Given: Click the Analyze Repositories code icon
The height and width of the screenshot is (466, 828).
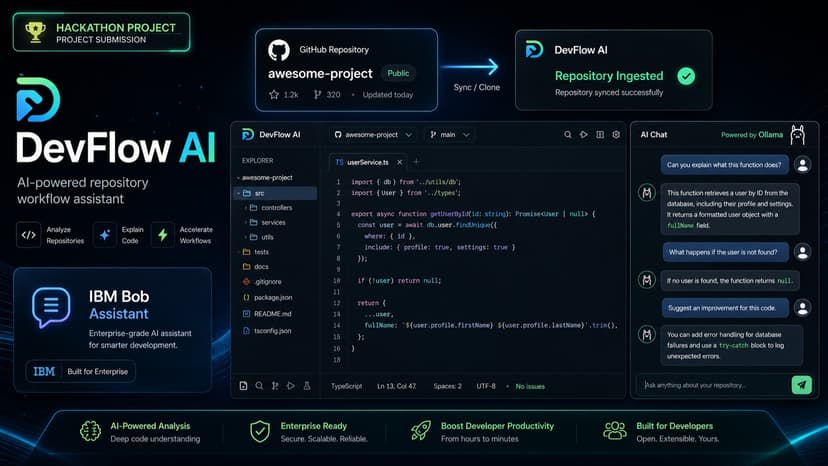Looking at the screenshot, I should pos(29,235).
